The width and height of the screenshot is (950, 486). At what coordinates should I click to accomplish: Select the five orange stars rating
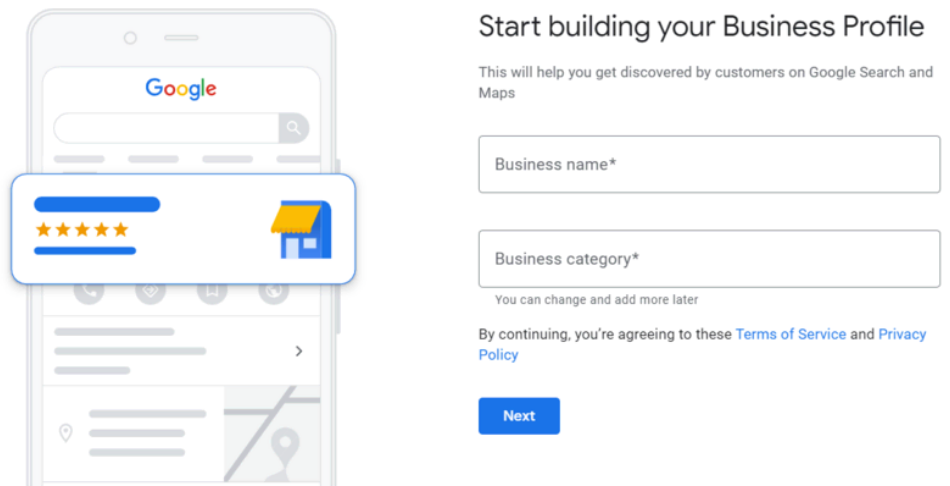click(x=82, y=230)
